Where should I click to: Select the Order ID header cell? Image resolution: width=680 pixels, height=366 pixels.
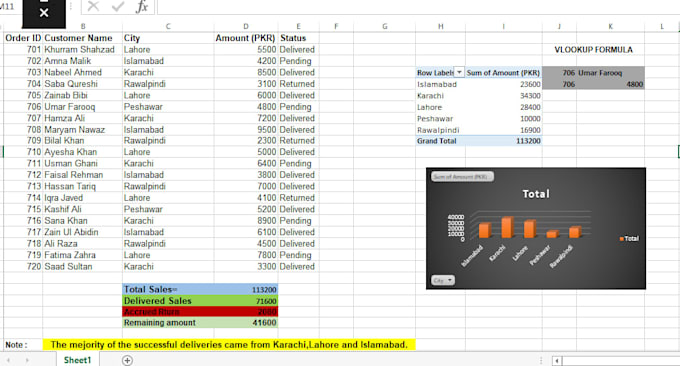[x=23, y=38]
